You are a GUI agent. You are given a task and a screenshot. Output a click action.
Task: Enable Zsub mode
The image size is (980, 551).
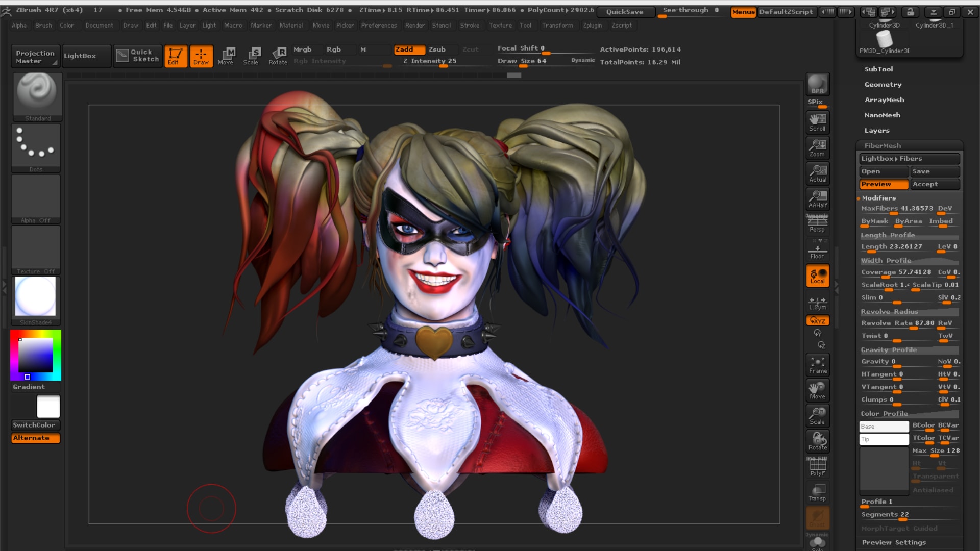[442, 49]
